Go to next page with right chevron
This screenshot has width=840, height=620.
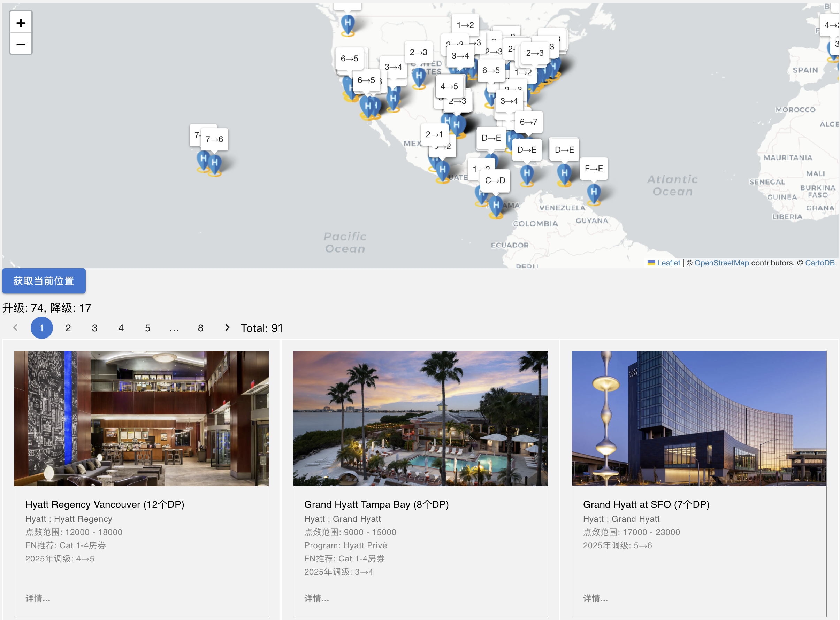tap(227, 328)
